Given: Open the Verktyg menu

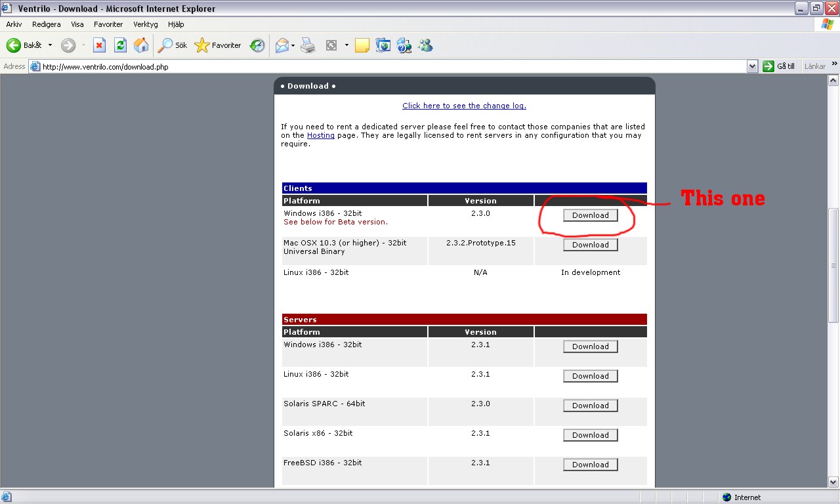Looking at the screenshot, I should (x=146, y=24).
